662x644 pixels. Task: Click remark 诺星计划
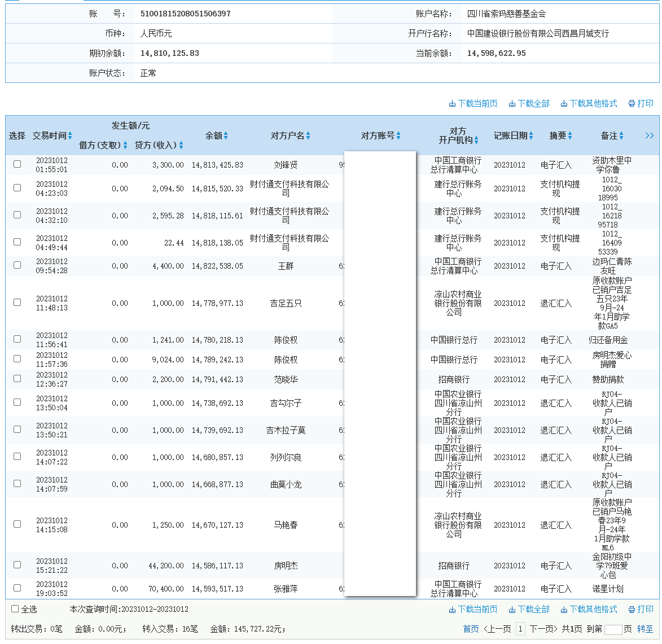[608, 589]
